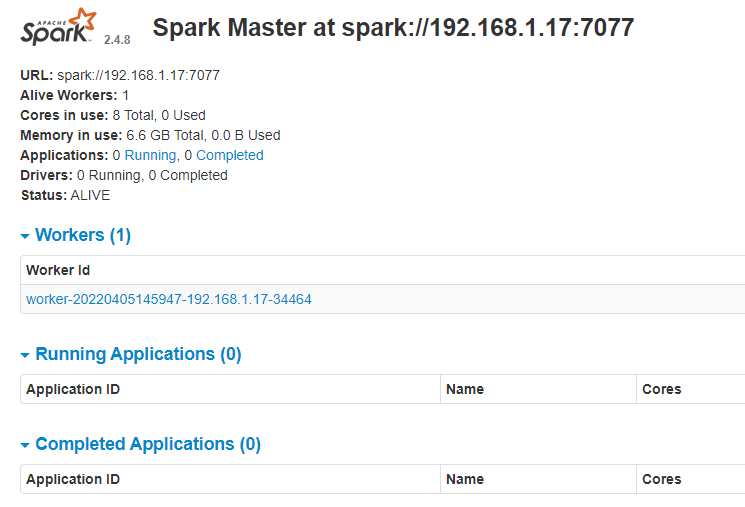Sort completed apps by Application ID
This screenshot has height=507, width=745.
tap(73, 479)
